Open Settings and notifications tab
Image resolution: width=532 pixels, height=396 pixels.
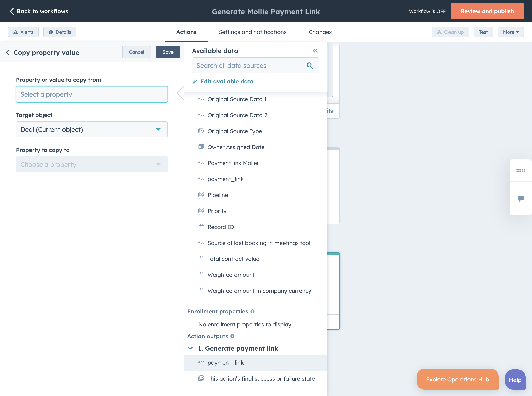[x=253, y=32]
